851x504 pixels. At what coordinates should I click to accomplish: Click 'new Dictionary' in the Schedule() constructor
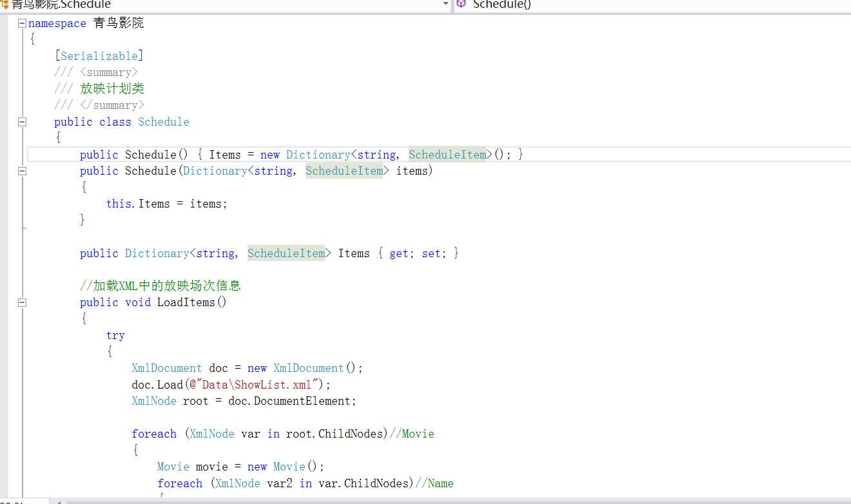[306, 155]
